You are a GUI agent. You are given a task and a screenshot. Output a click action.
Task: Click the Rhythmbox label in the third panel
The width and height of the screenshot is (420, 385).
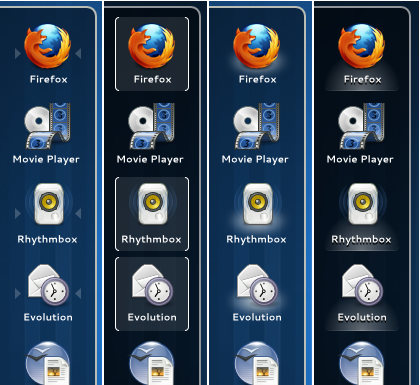point(256,239)
